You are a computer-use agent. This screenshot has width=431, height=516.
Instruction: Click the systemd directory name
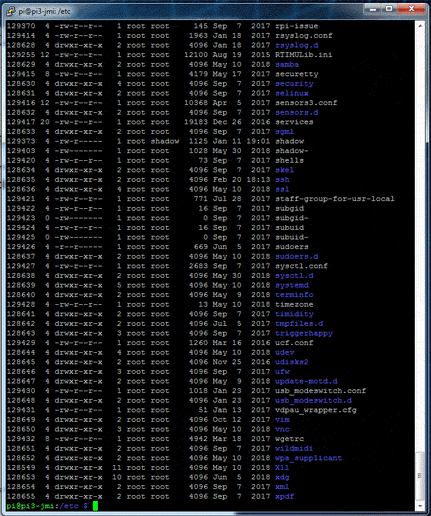[292, 285]
